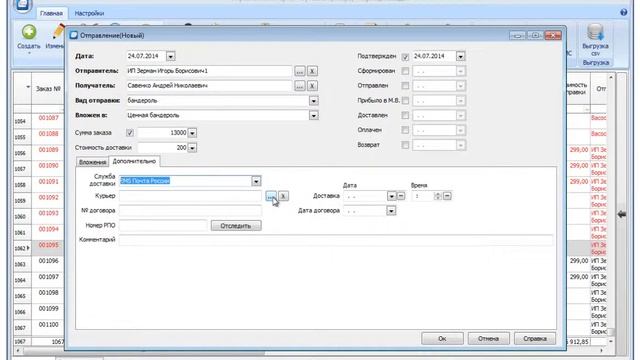Click the Отмена button
The height and width of the screenshot is (360, 640).
(x=489, y=338)
